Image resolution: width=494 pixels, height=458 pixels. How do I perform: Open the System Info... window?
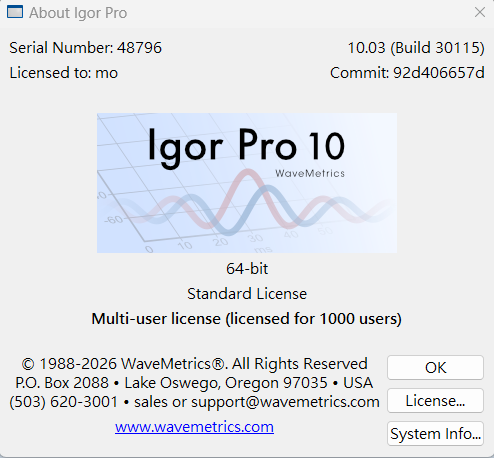coord(435,433)
